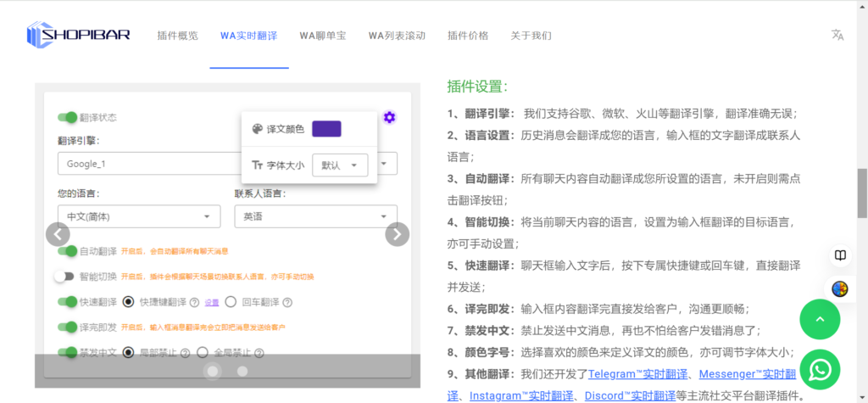
Task: Open the WA聊单宝 nav tab
Action: click(x=322, y=36)
